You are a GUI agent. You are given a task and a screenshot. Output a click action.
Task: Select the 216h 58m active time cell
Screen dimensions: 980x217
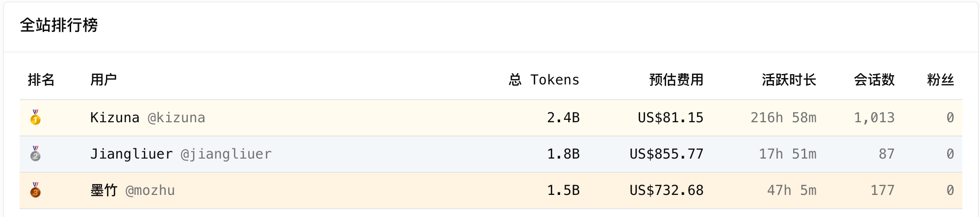click(x=783, y=118)
